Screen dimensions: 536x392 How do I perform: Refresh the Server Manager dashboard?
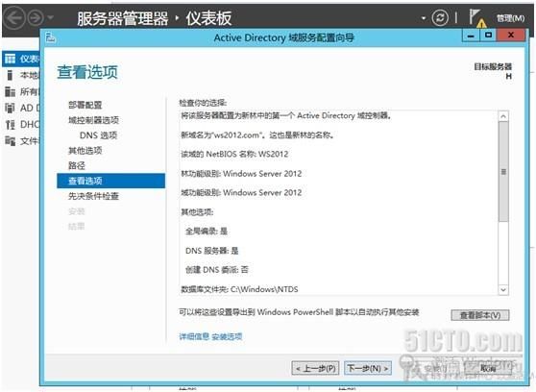point(440,17)
